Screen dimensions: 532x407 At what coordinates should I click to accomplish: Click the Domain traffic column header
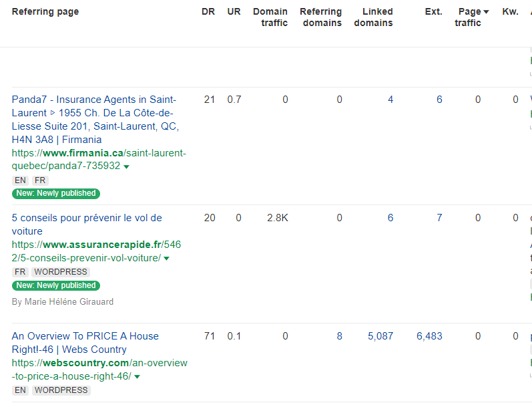click(x=270, y=17)
